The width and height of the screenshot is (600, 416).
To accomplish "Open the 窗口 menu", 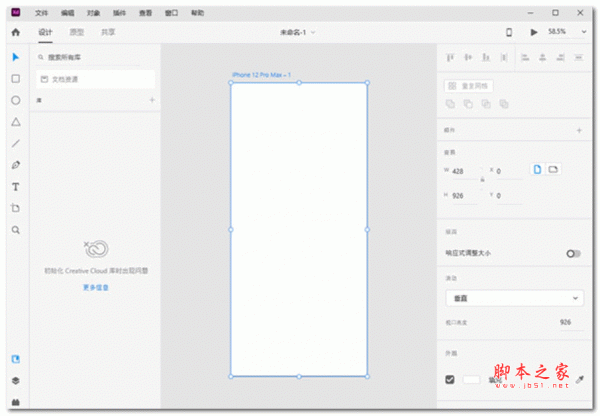I will (x=171, y=13).
